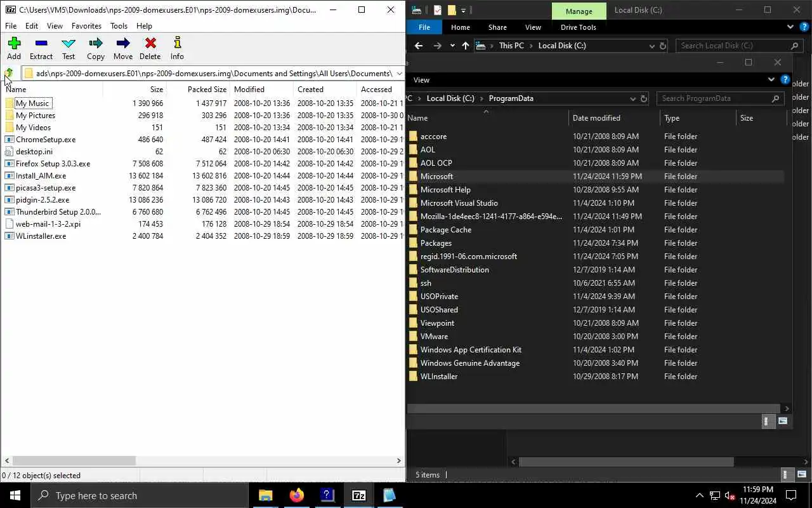Screen dimensions: 812x508
Task: Refresh the ProgramData folder view
Action: click(644, 98)
